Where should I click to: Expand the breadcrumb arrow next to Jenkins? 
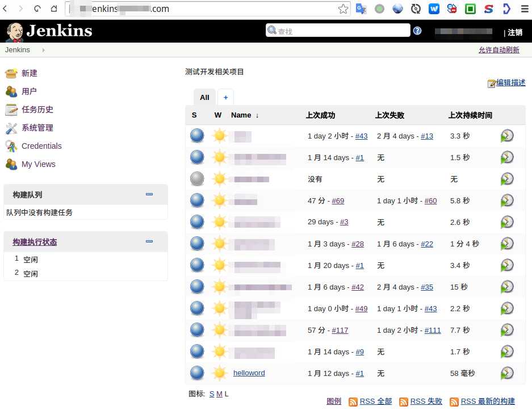coord(43,50)
